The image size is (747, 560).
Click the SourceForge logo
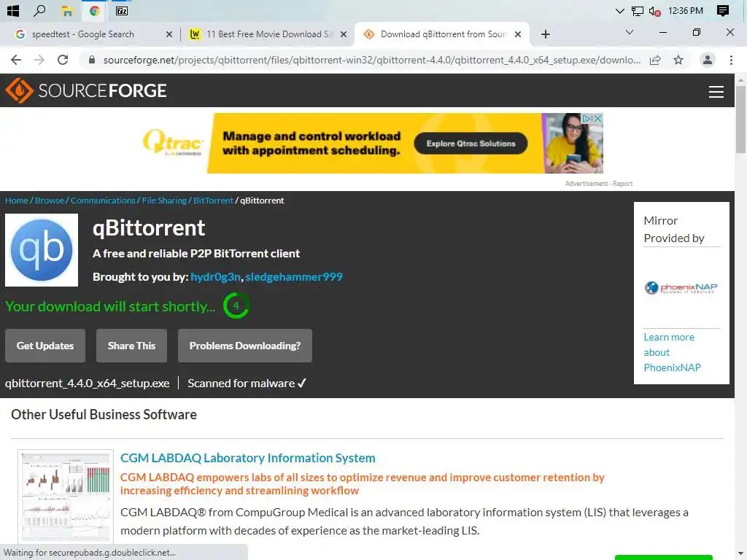86,90
